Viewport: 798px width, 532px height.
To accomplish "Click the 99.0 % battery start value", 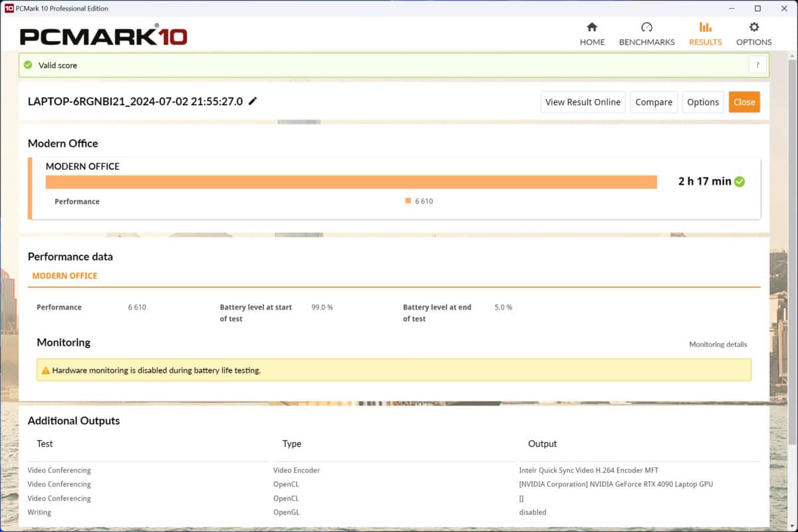I will click(x=322, y=307).
